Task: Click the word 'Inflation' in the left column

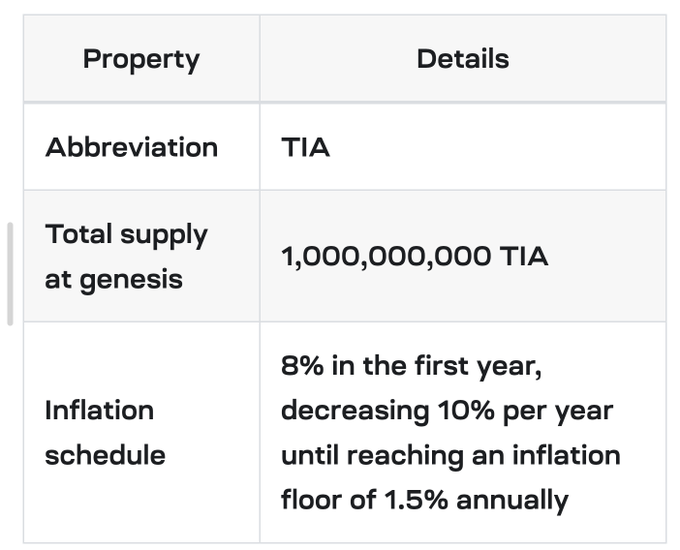Action: click(x=99, y=410)
